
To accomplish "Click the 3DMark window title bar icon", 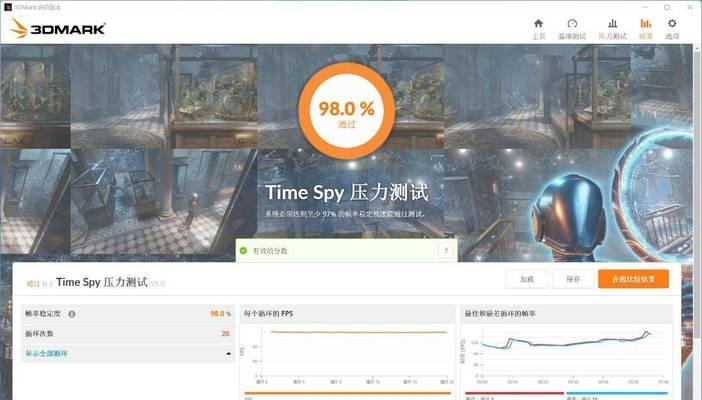I will pyautogui.click(x=8, y=7).
